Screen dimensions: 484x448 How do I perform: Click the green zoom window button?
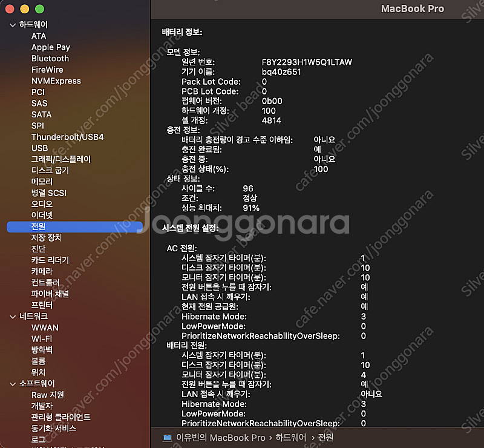(39, 9)
